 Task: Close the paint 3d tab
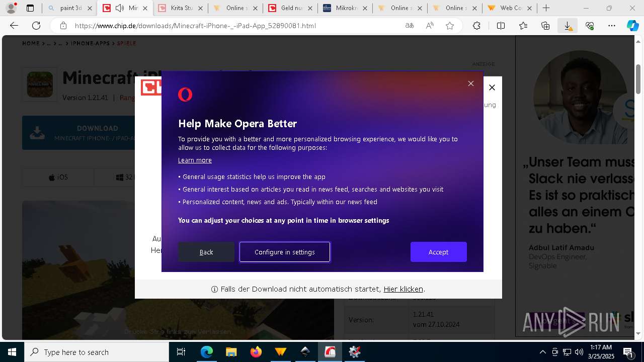pos(90,8)
